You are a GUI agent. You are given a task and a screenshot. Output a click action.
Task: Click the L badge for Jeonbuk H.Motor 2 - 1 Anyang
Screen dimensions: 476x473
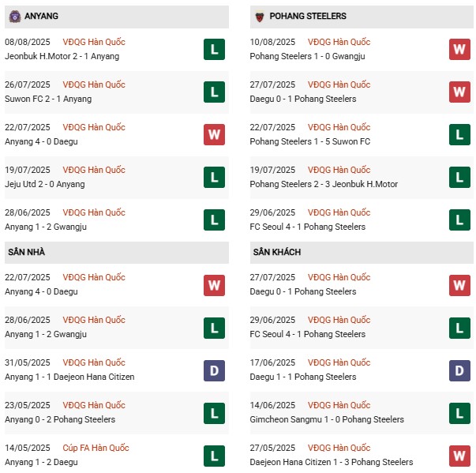[214, 50]
